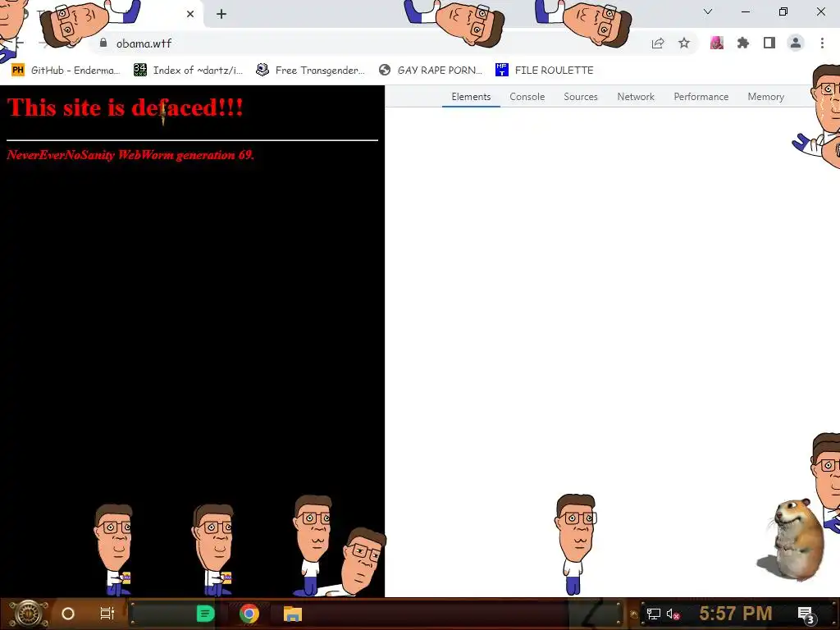Open the Sources tab in DevTools

coord(581,97)
